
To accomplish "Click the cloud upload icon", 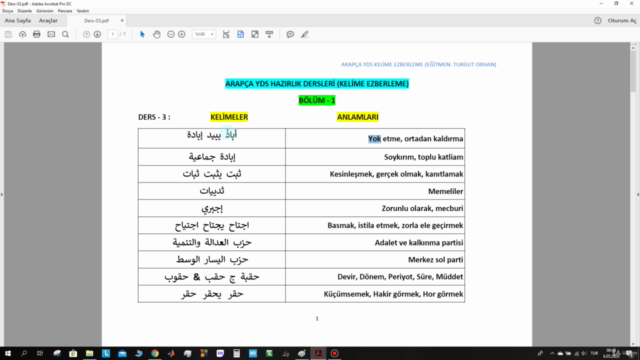I will (x=22, y=34).
